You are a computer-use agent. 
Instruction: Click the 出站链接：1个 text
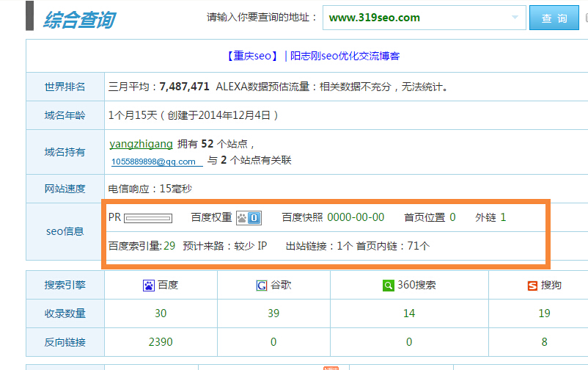coord(319,246)
